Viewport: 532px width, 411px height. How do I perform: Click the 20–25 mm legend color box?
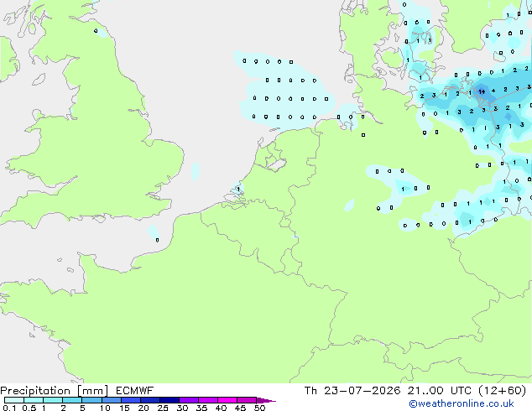(149, 400)
